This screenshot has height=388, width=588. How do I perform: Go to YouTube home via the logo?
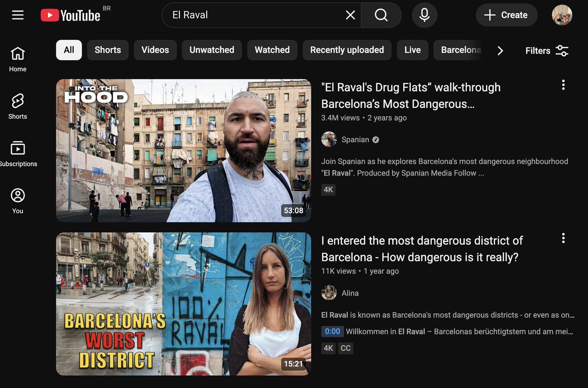[71, 15]
